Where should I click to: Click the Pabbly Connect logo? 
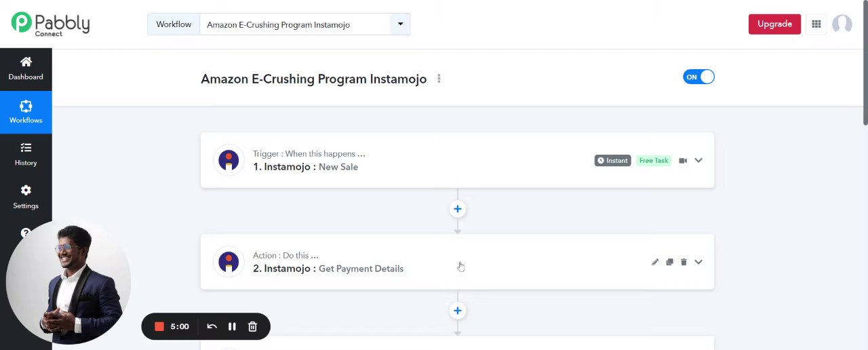[x=51, y=24]
